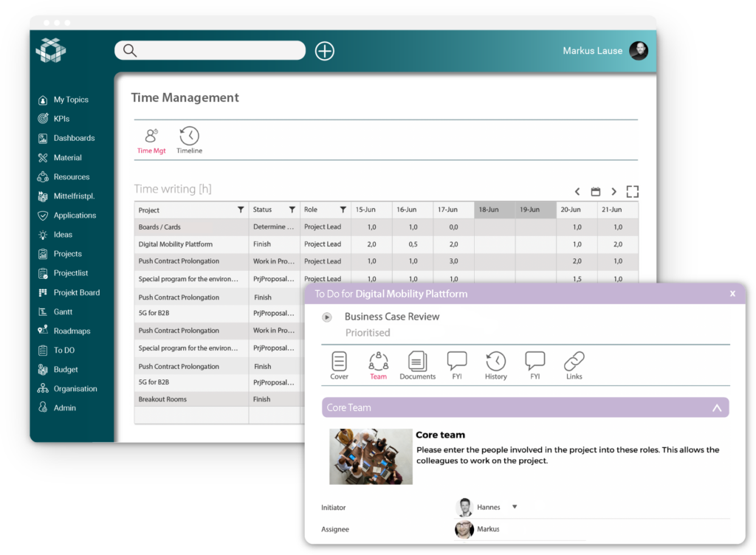Filter the Status column
Screen dimensions: 756x555
[292, 210]
